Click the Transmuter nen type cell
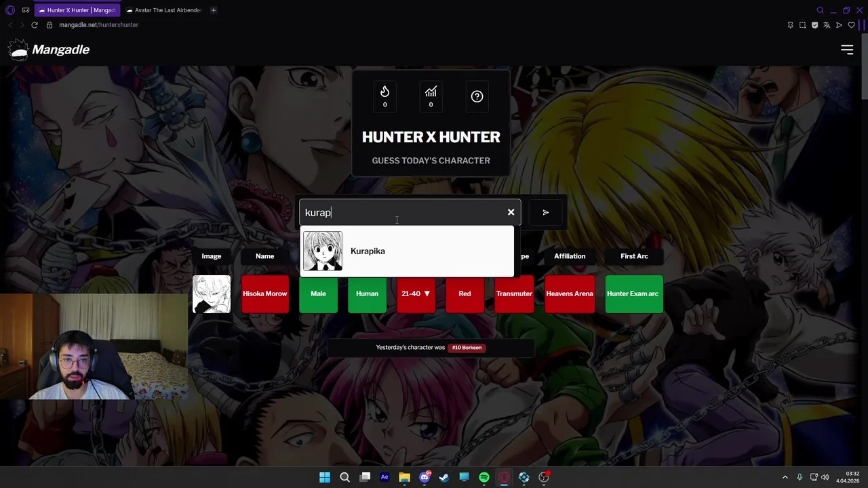868x488 pixels. pos(514,293)
